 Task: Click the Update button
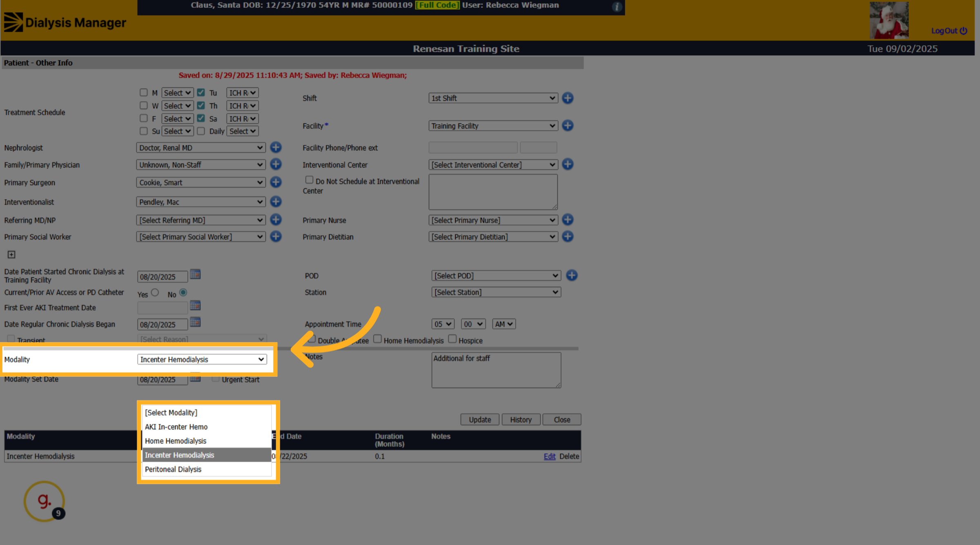click(x=480, y=420)
